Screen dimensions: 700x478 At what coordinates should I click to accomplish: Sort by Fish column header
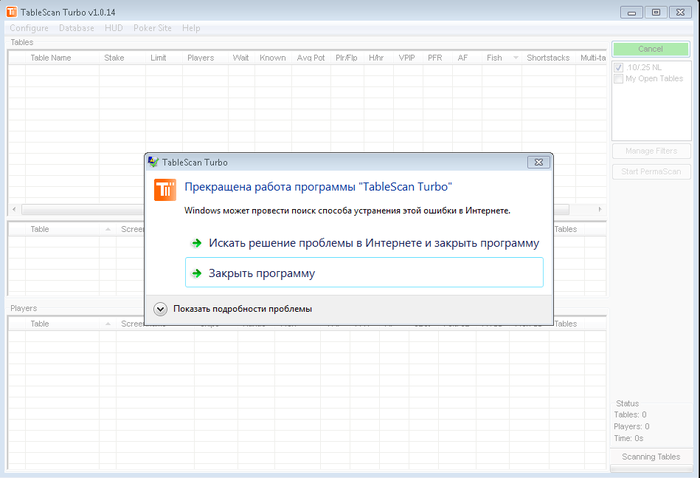pyautogui.click(x=502, y=58)
